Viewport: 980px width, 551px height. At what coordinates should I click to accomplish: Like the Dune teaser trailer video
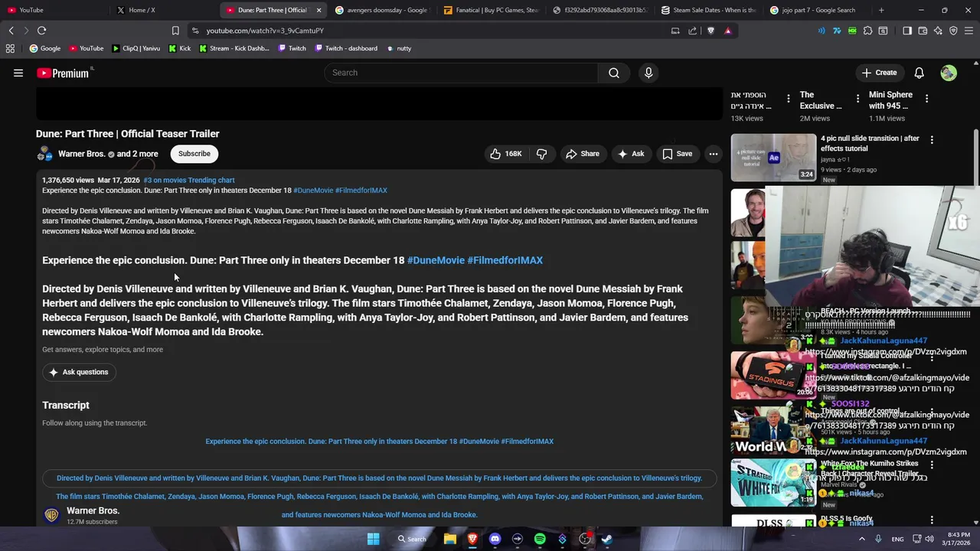506,154
